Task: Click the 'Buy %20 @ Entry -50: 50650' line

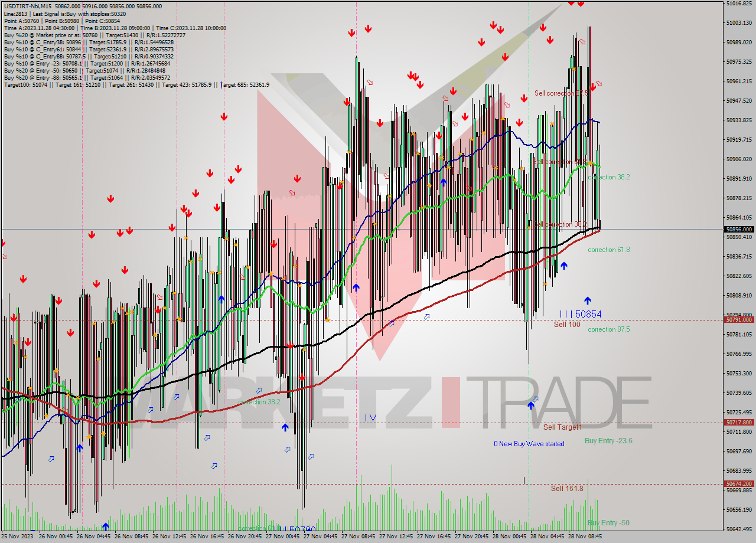Action: 84,70
